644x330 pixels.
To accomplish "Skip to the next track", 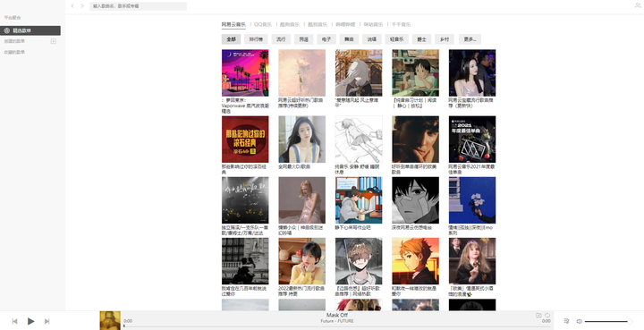I will [x=47, y=321].
